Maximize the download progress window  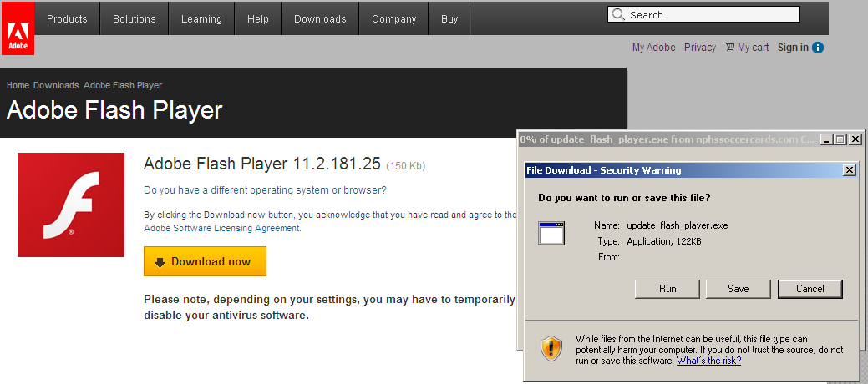tap(840, 139)
